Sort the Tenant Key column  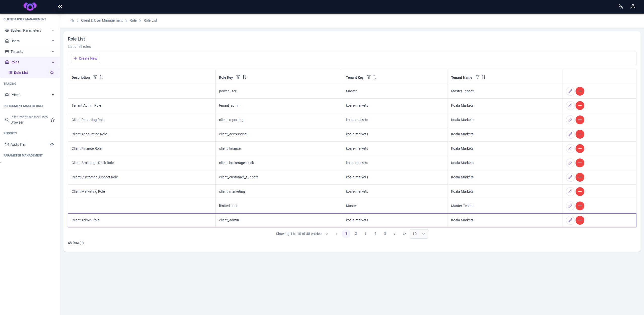coord(375,77)
